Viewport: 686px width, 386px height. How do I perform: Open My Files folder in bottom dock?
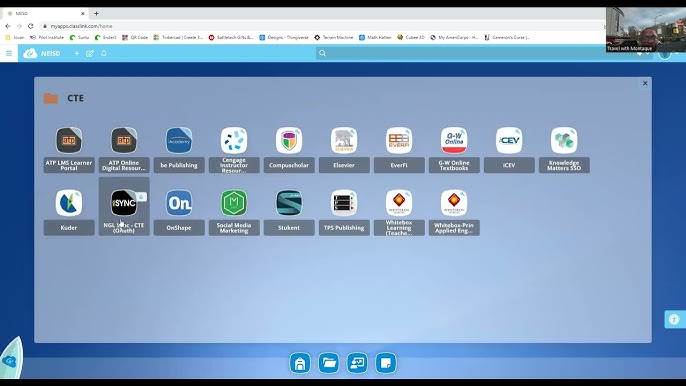coord(329,363)
